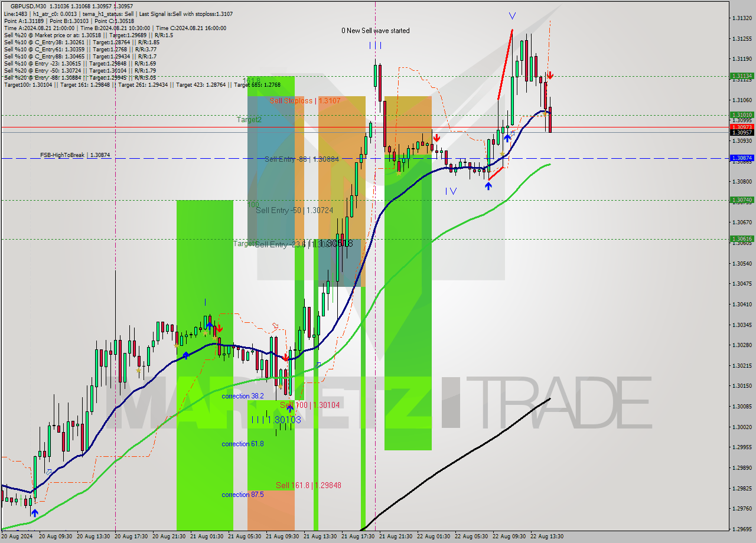Click the Sell Stoploss | 1.3107 label
Viewport: 756px width, 543px height.
[305, 101]
